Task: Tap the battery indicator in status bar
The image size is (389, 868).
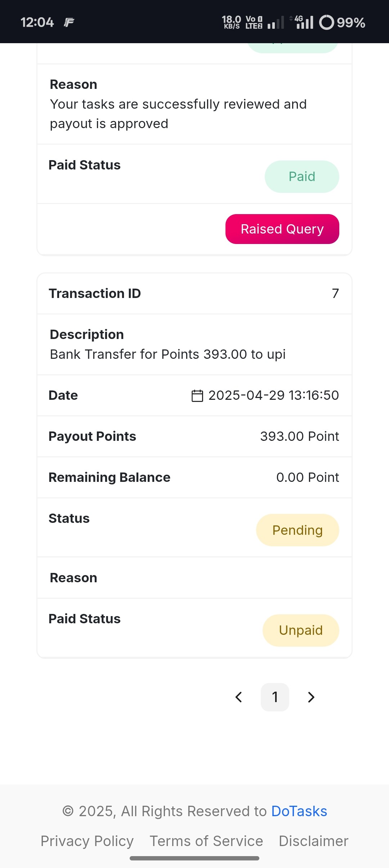Action: tap(342, 22)
